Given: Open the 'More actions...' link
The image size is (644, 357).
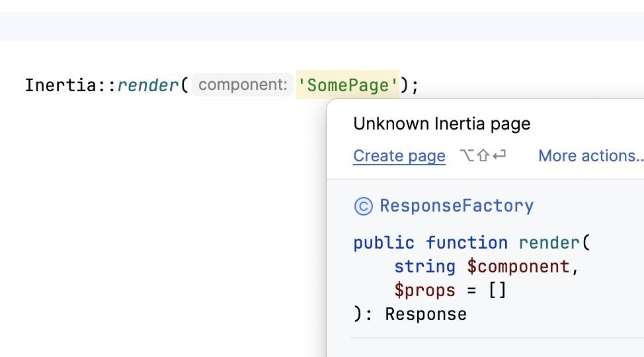Looking at the screenshot, I should (590, 156).
